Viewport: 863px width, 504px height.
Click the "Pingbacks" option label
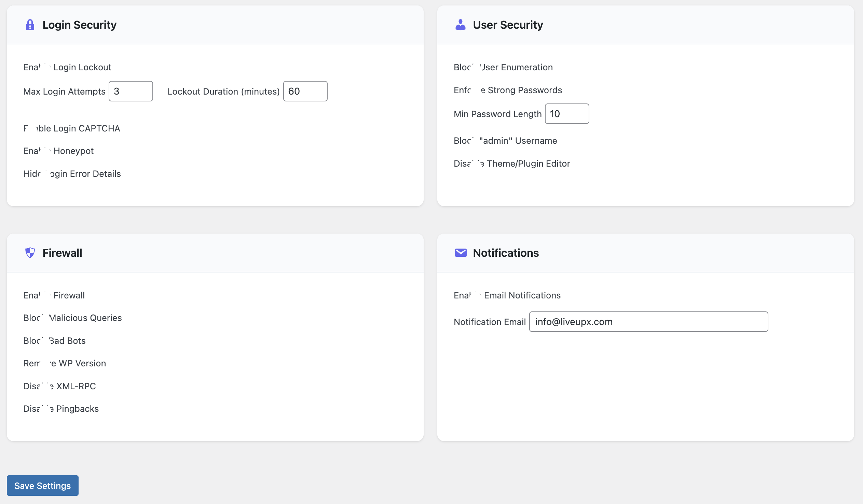point(61,409)
